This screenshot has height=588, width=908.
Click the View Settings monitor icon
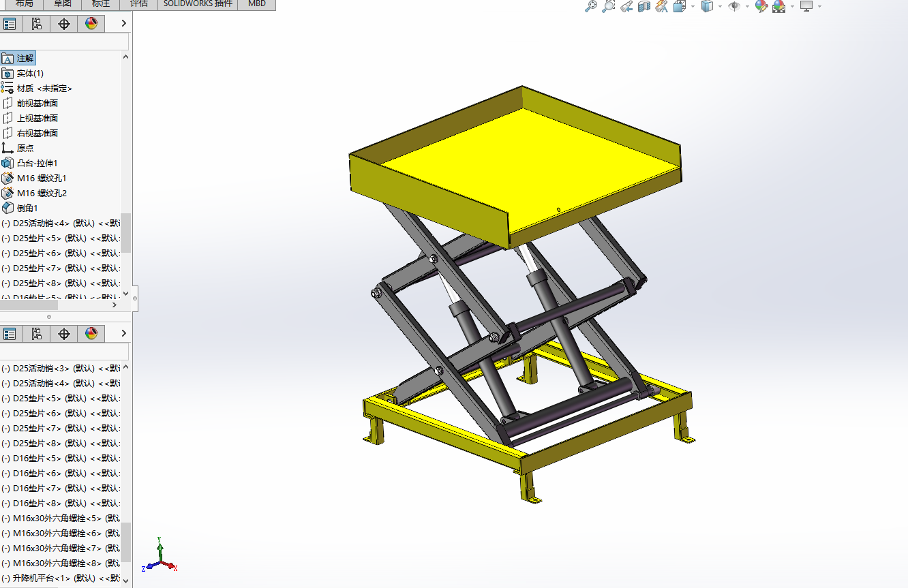coord(806,6)
